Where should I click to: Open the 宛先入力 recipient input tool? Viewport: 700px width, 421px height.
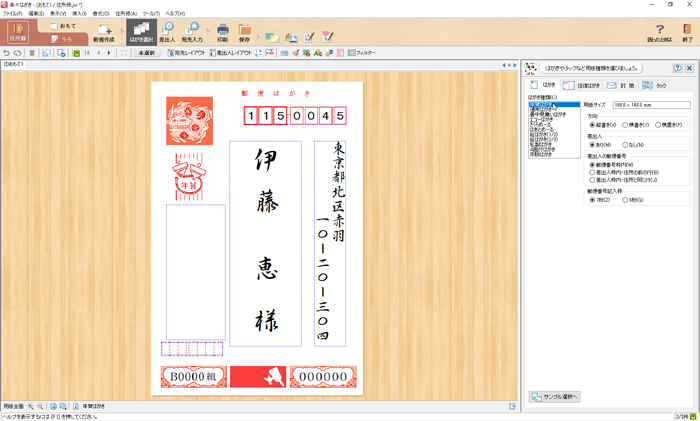pyautogui.click(x=192, y=33)
